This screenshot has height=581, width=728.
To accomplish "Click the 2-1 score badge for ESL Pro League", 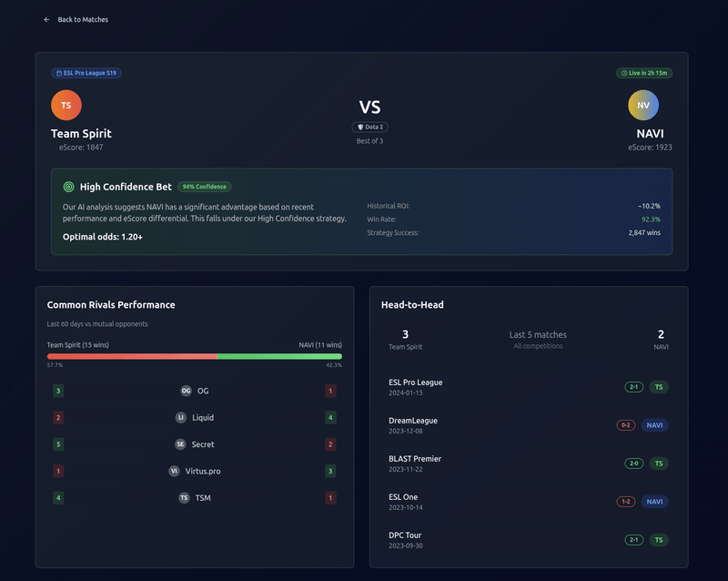I will (x=633, y=387).
